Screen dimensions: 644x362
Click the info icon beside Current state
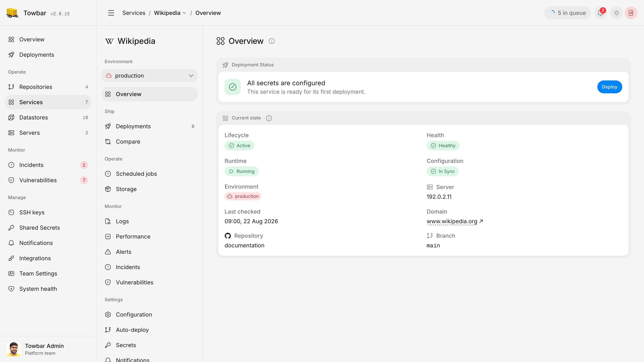[x=269, y=118]
